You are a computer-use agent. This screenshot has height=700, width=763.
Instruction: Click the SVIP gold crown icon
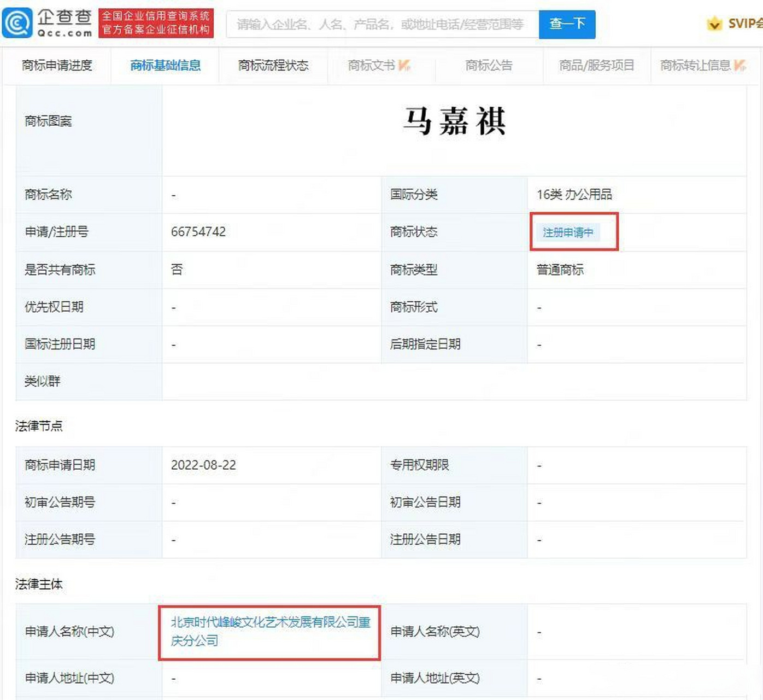714,24
